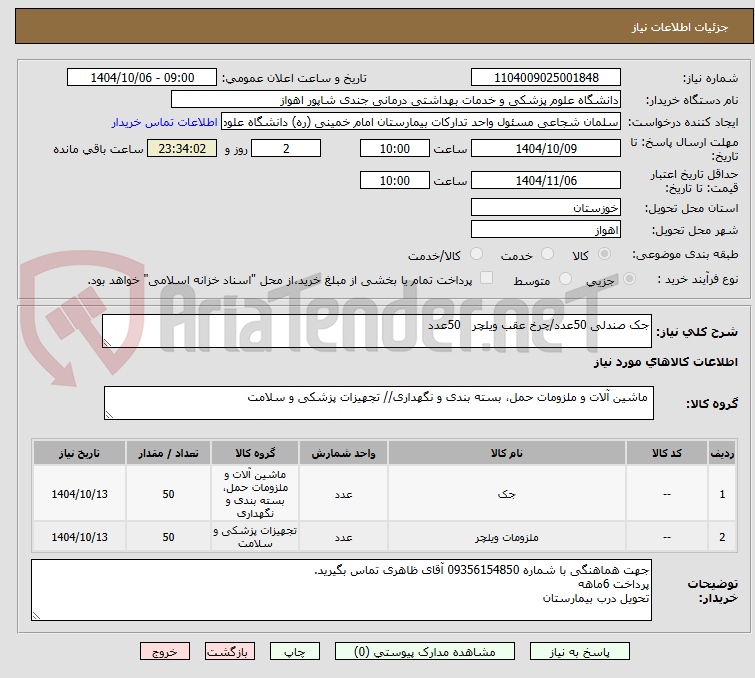Click the شماره نیاز number field
This screenshot has height=678, width=755.
click(546, 78)
